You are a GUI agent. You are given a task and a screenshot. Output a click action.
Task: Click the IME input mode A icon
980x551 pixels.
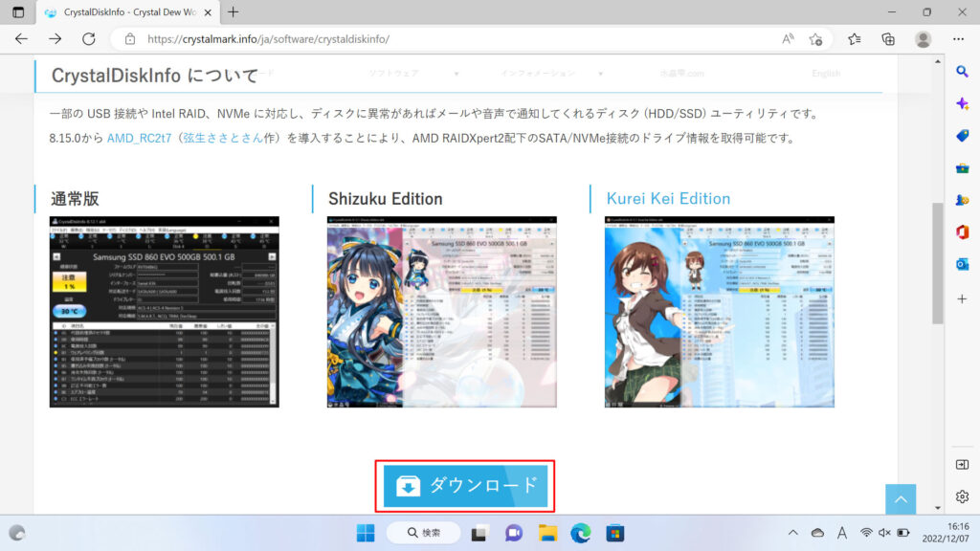[x=842, y=533]
